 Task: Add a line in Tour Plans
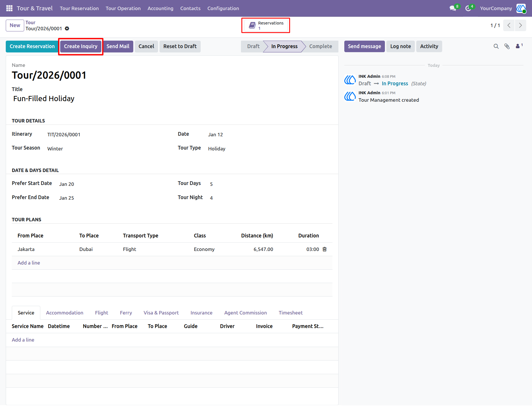(x=29, y=263)
